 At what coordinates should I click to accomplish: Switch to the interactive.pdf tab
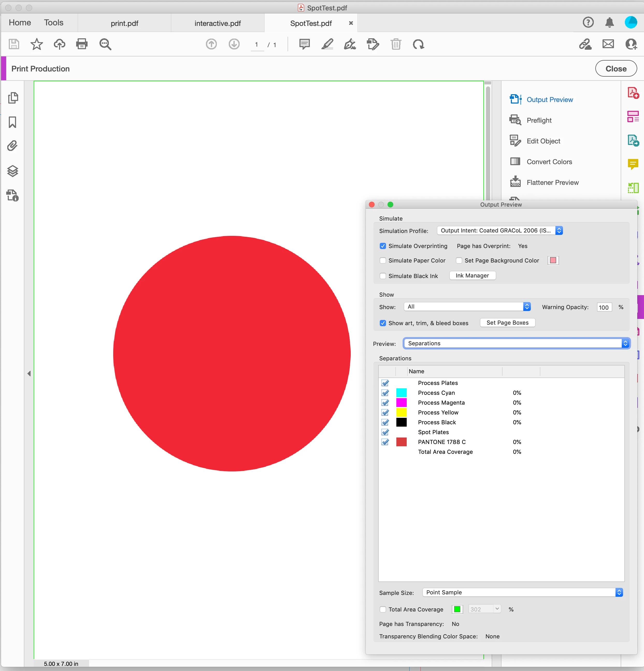pyautogui.click(x=218, y=23)
